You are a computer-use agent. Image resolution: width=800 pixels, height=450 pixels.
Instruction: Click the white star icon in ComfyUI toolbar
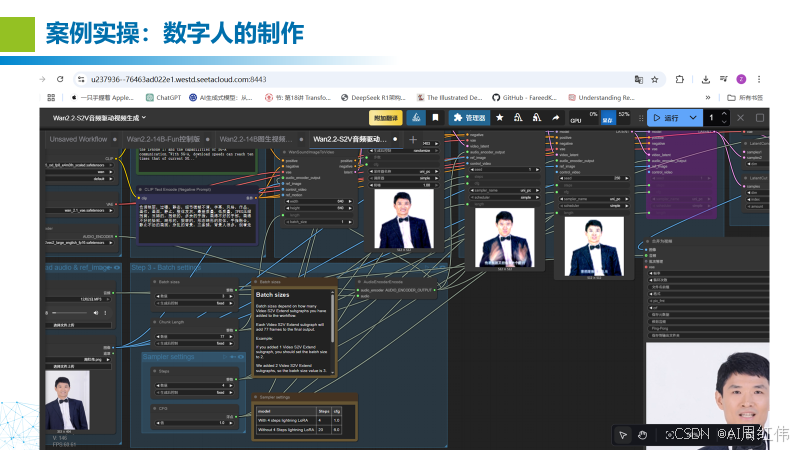coord(499,118)
